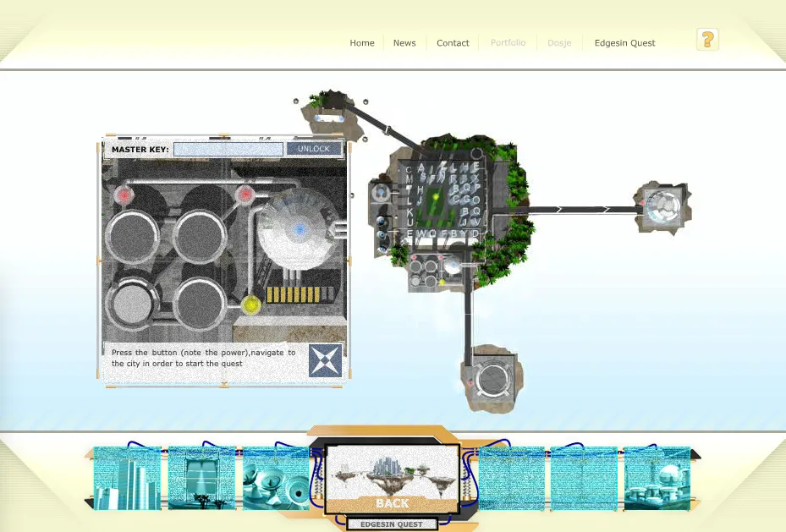
Task: Focus the MASTER KEY input field
Action: tap(228, 149)
